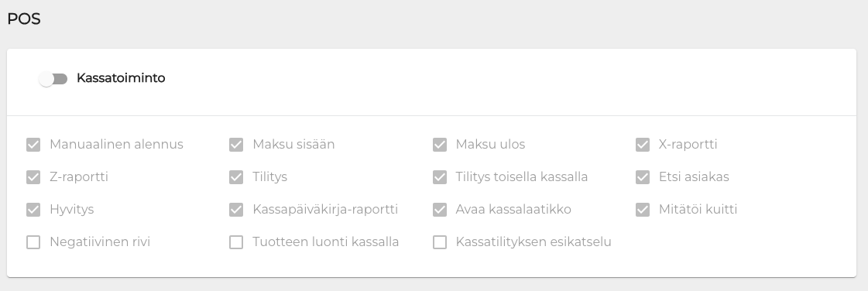Click the Mitätöi kuitti label
This screenshot has height=291, width=868.
[698, 210]
